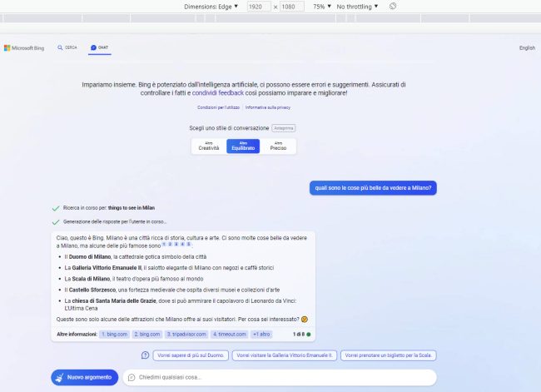
Task: Open the timeout.com source link
Action: pos(230,334)
